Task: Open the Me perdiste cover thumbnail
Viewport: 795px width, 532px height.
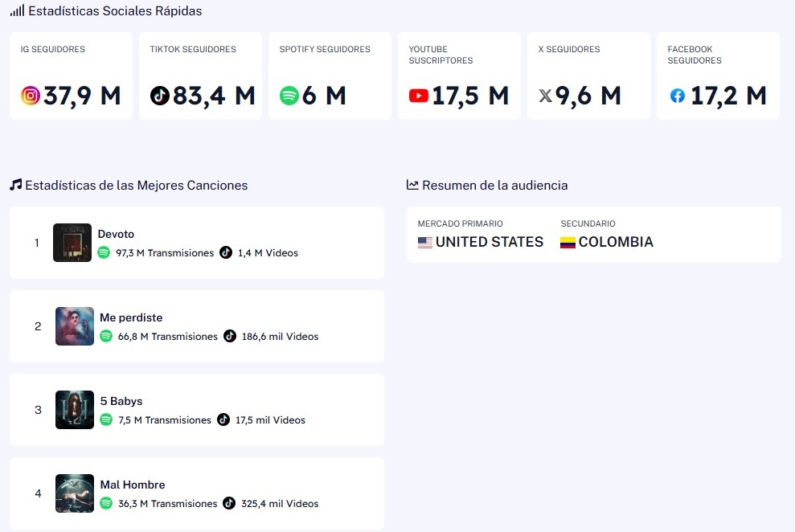Action: pos(75,326)
